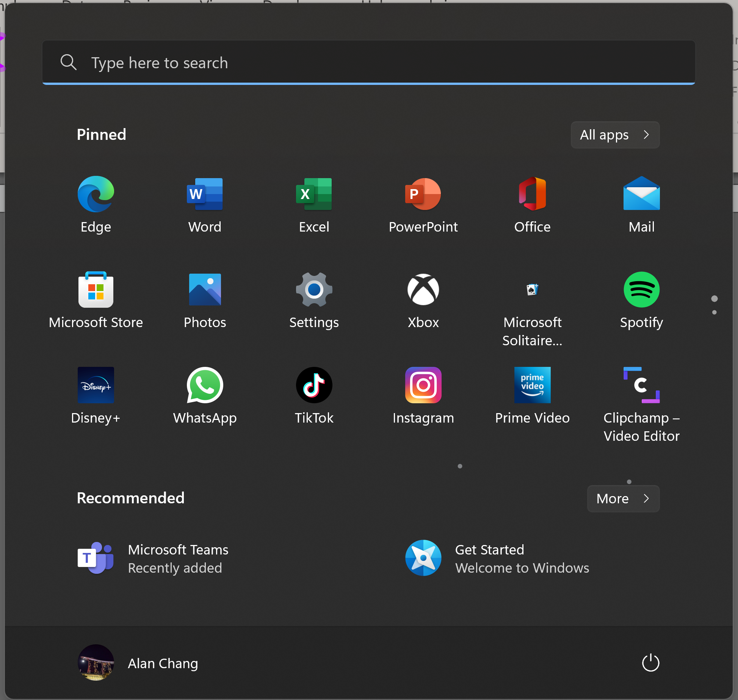Open the Mail app

pos(641,194)
